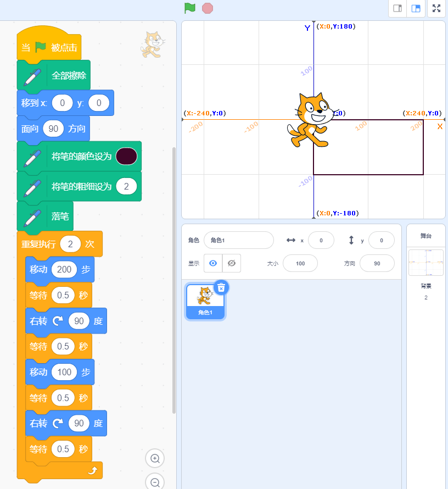Click the 舞台 stage label

coord(426,236)
